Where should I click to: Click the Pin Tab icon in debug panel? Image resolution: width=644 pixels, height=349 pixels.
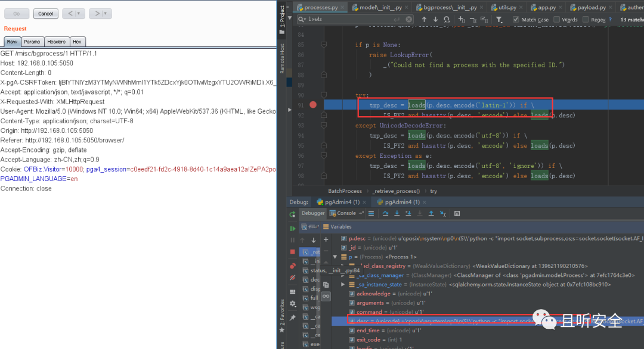(x=292, y=318)
